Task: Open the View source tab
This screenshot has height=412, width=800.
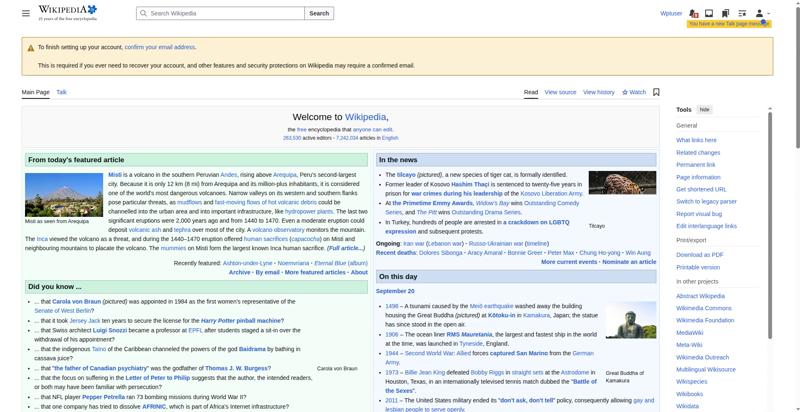Action: pyautogui.click(x=560, y=92)
